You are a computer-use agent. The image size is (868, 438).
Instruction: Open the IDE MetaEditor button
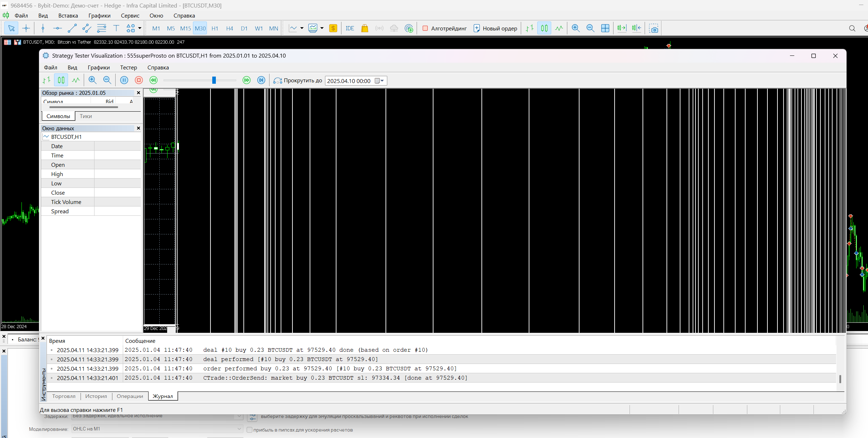[x=350, y=28]
